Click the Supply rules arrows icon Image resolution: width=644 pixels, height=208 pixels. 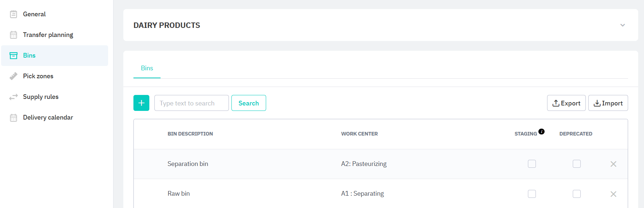click(13, 97)
